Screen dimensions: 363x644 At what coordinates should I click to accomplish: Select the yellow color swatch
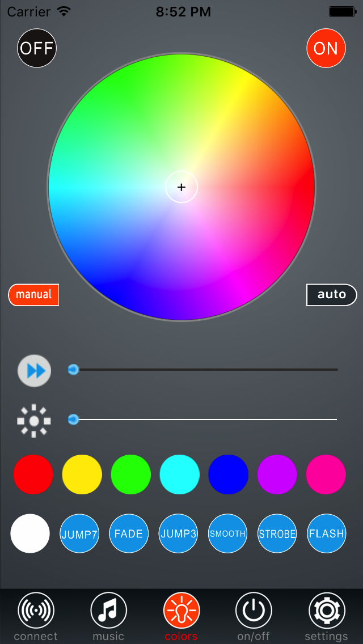82,474
